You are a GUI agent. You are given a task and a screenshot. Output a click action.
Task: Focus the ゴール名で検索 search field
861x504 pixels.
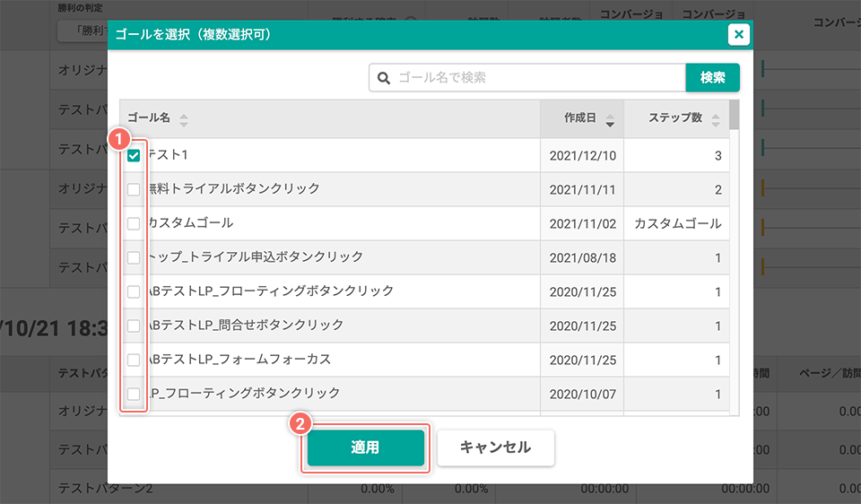(x=527, y=77)
